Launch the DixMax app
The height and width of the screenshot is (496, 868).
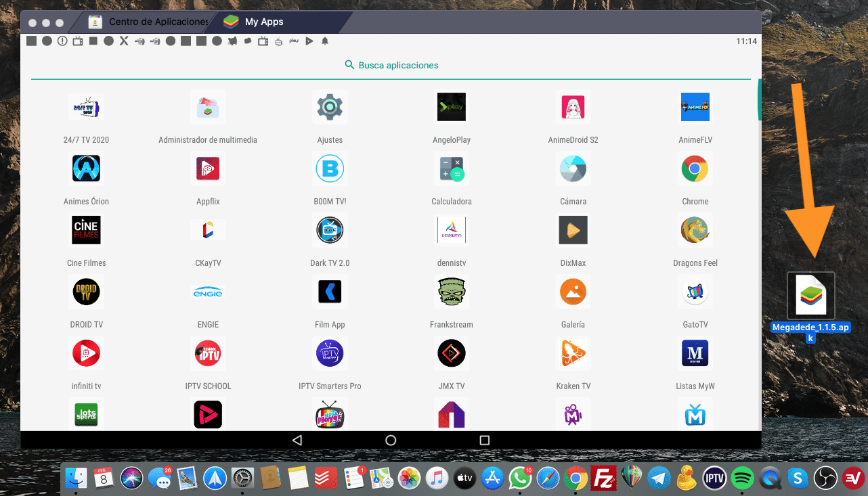[573, 231]
